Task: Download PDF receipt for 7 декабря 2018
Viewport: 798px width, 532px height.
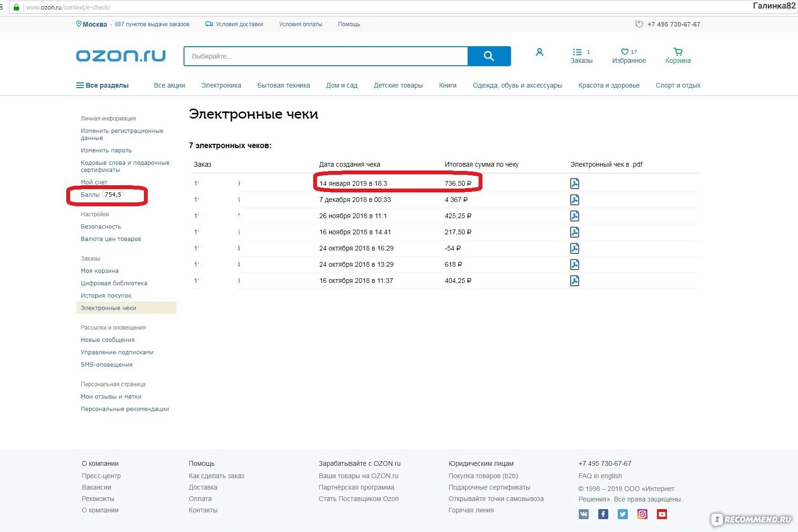Action: tap(575, 200)
